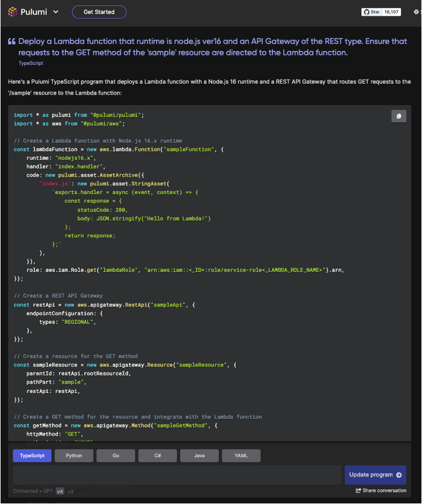The image size is (422, 504).
Task: Open the 16,107 star count link
Action: (x=391, y=12)
